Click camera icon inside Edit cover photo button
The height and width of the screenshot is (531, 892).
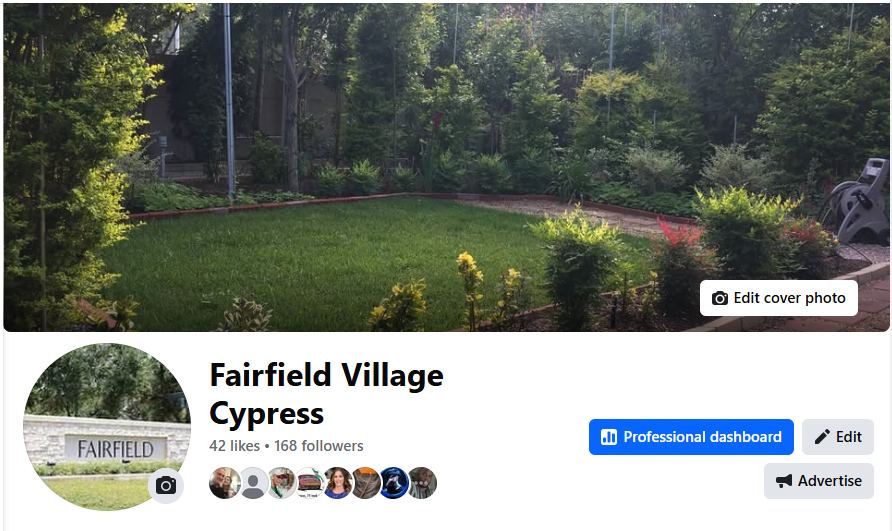click(720, 298)
